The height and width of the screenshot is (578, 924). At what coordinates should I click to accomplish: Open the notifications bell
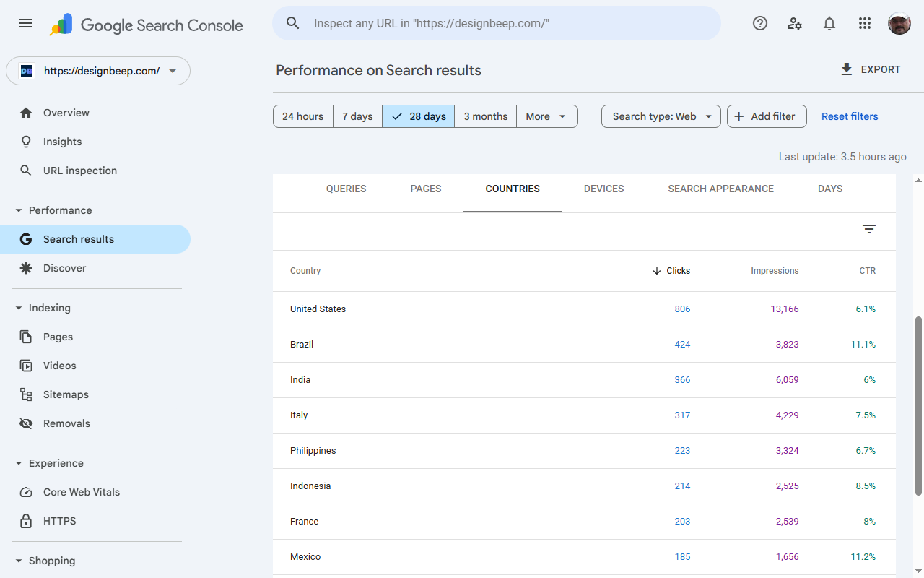pos(829,23)
